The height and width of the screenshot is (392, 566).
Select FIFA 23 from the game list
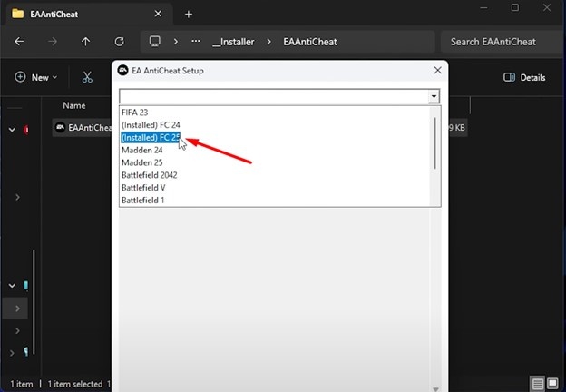pyautogui.click(x=134, y=113)
